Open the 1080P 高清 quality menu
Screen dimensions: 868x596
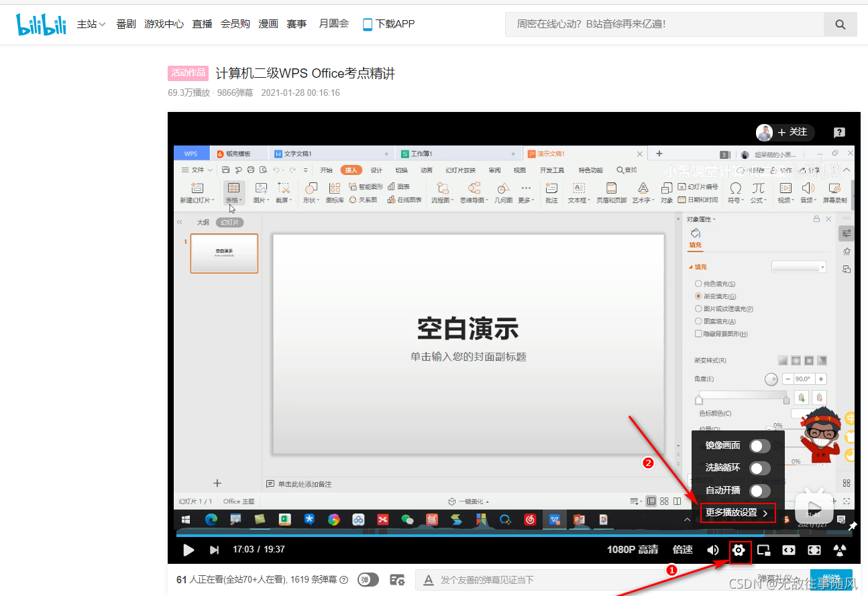tap(633, 550)
